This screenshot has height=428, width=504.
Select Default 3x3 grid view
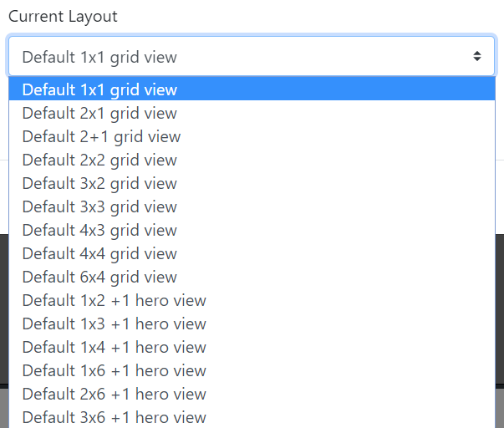point(100,206)
